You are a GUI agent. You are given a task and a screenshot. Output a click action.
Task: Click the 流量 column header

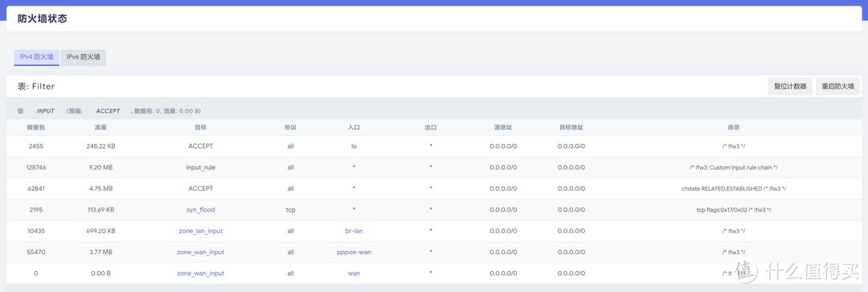point(100,127)
